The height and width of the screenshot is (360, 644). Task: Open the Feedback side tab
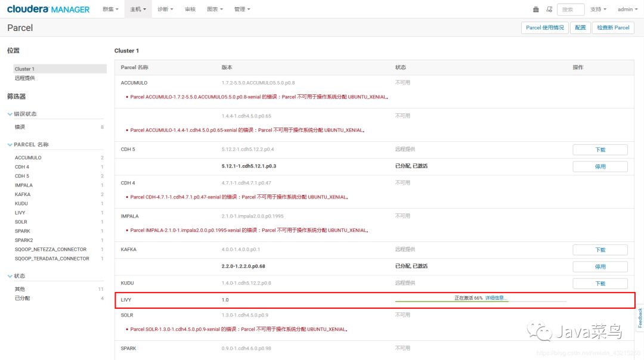click(x=640, y=318)
